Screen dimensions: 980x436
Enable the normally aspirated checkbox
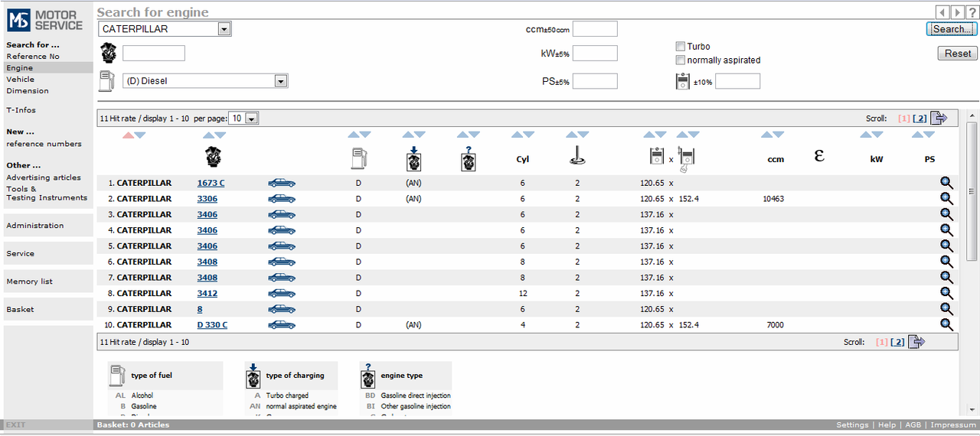[680, 60]
